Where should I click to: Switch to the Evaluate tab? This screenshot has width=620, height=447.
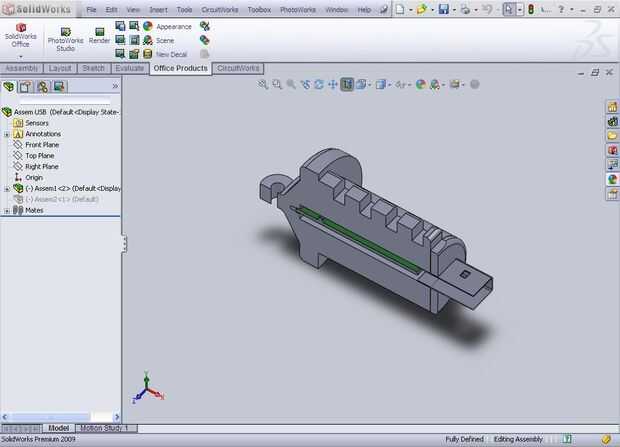[x=129, y=68]
